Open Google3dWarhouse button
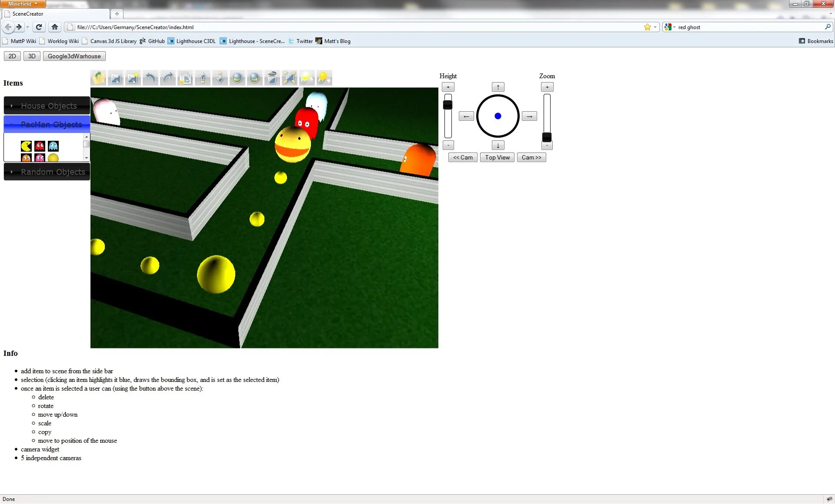 click(74, 56)
